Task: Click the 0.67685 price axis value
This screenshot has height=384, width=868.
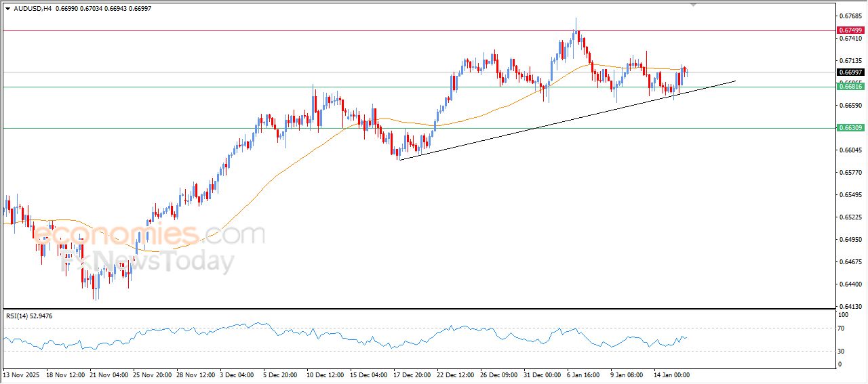Action: point(850,16)
